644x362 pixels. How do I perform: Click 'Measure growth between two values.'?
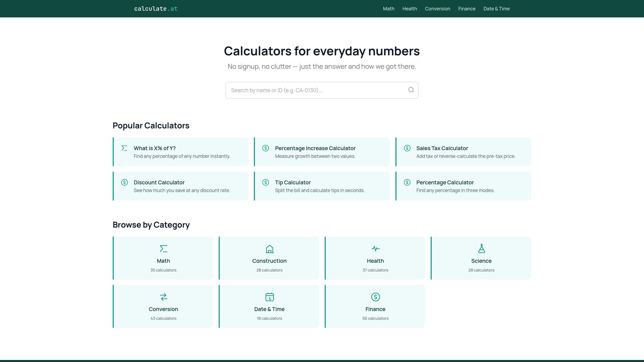coord(315,156)
